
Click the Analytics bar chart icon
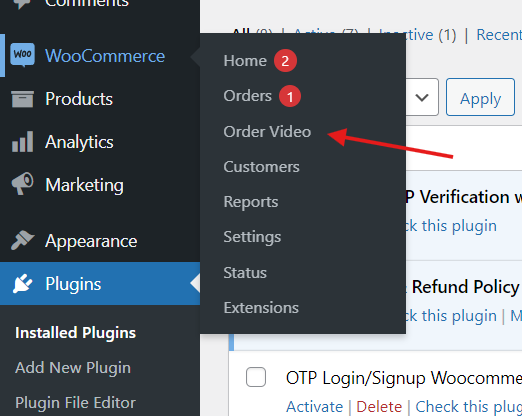point(22,142)
